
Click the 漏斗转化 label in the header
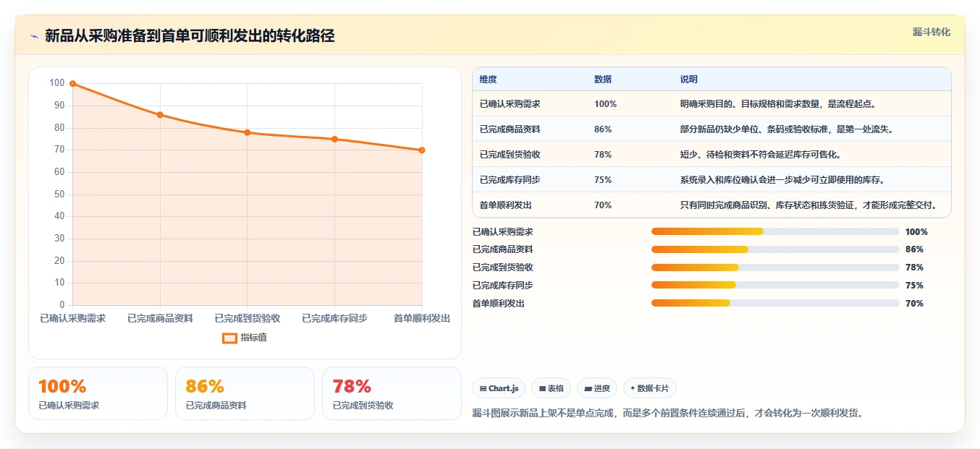click(x=931, y=33)
